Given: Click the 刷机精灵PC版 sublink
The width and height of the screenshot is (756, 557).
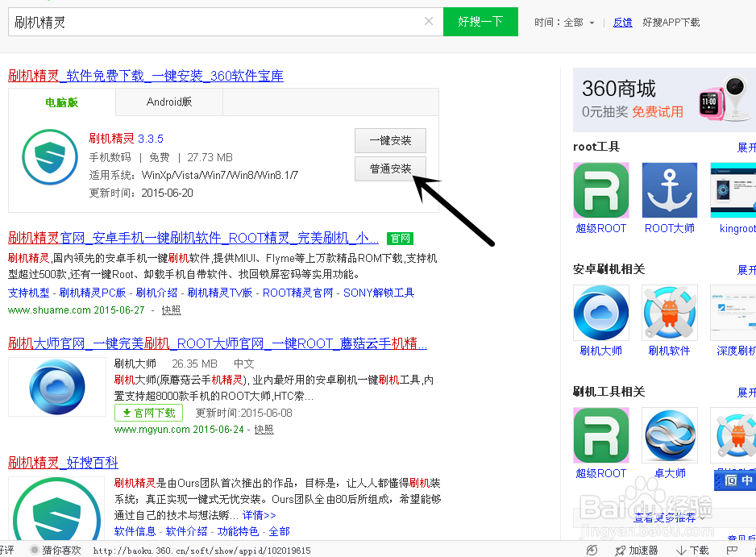Looking at the screenshot, I should pos(93,293).
